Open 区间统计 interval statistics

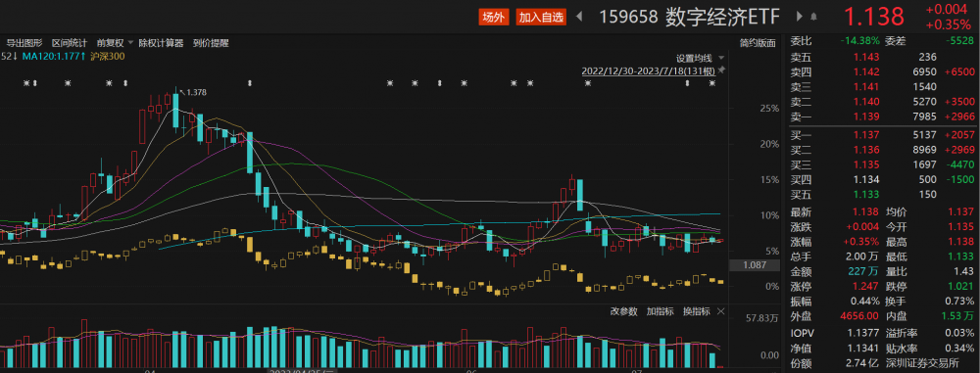70,43
